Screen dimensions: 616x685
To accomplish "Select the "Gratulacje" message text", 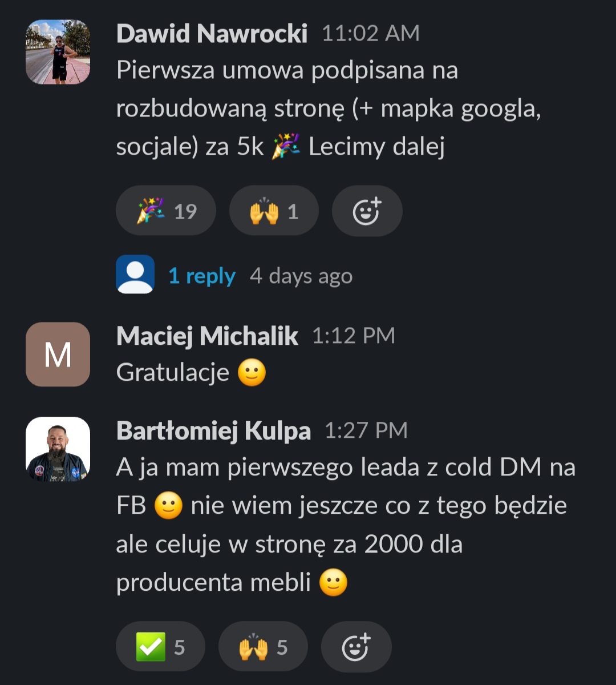I will (173, 373).
